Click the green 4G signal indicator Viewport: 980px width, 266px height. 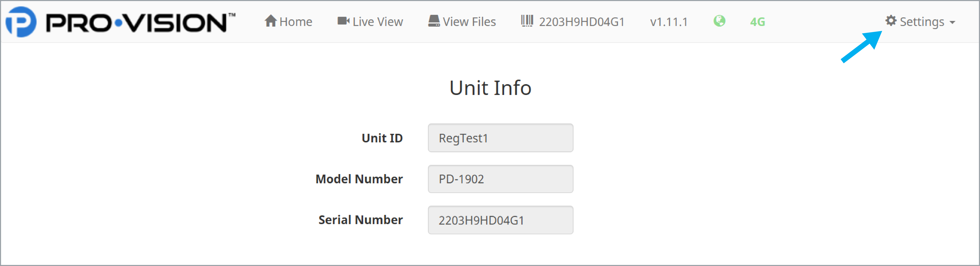click(757, 22)
